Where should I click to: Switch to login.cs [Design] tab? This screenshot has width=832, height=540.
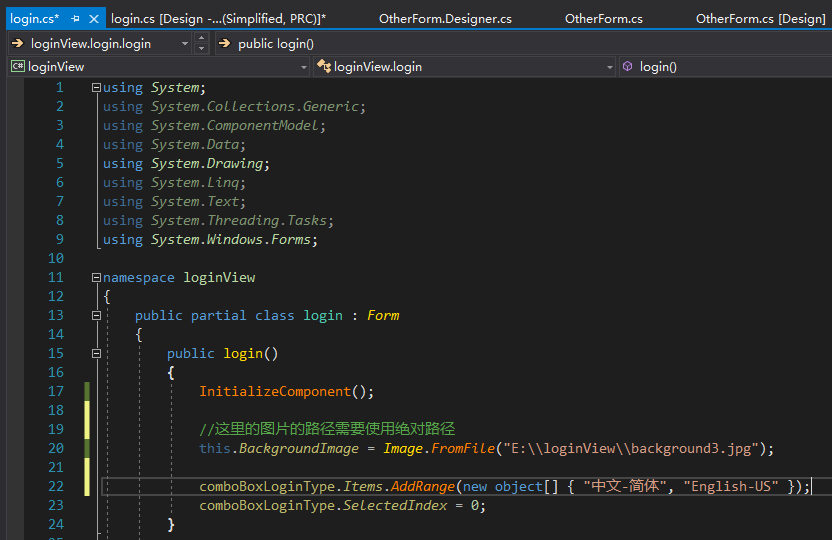[218, 19]
